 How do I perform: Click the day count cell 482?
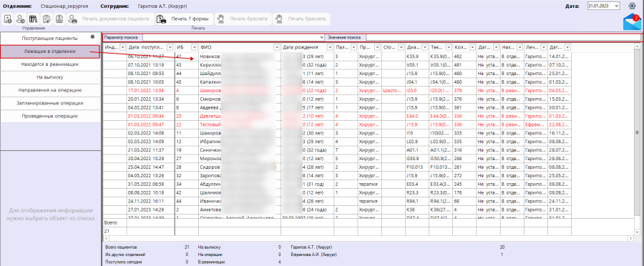(x=464, y=56)
